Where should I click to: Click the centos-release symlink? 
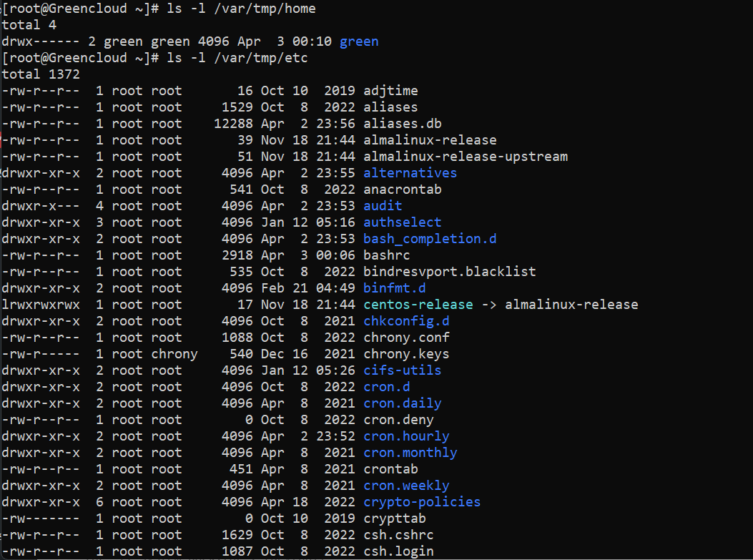pos(418,304)
